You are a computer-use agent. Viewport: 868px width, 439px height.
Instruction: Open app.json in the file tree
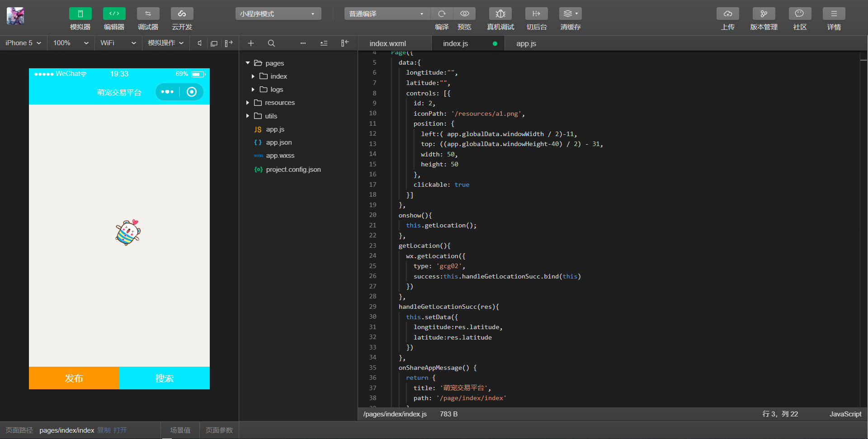click(x=278, y=142)
